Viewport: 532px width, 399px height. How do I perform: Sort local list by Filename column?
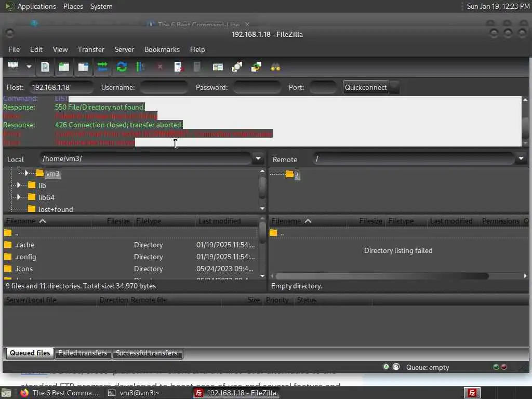pos(47,221)
